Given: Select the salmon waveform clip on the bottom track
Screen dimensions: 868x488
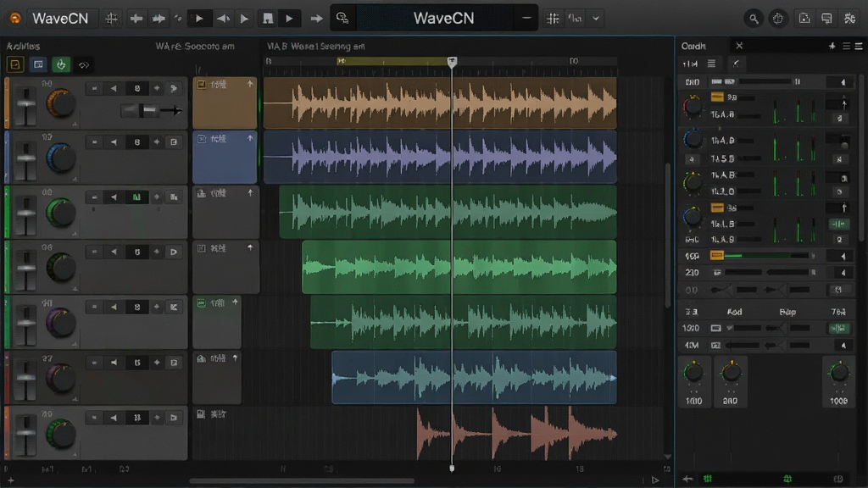Looking at the screenshot, I should click(517, 433).
